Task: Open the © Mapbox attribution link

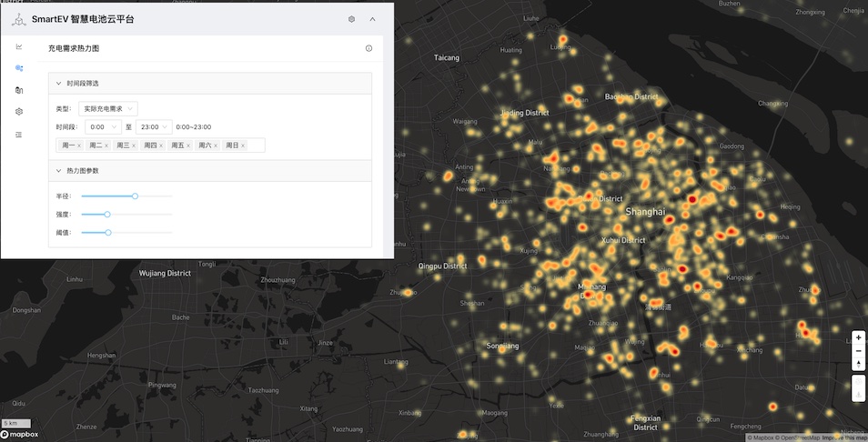Action: 761,437
